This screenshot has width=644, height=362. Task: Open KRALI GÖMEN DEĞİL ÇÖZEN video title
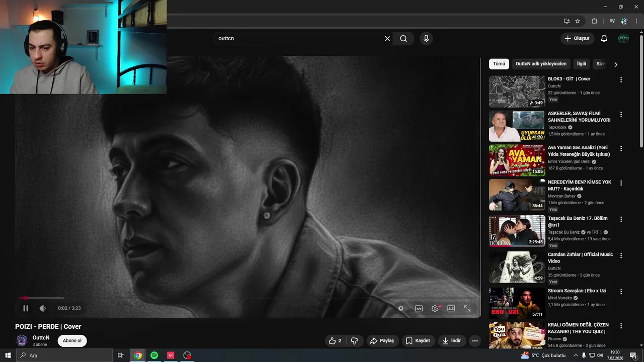tap(578, 328)
